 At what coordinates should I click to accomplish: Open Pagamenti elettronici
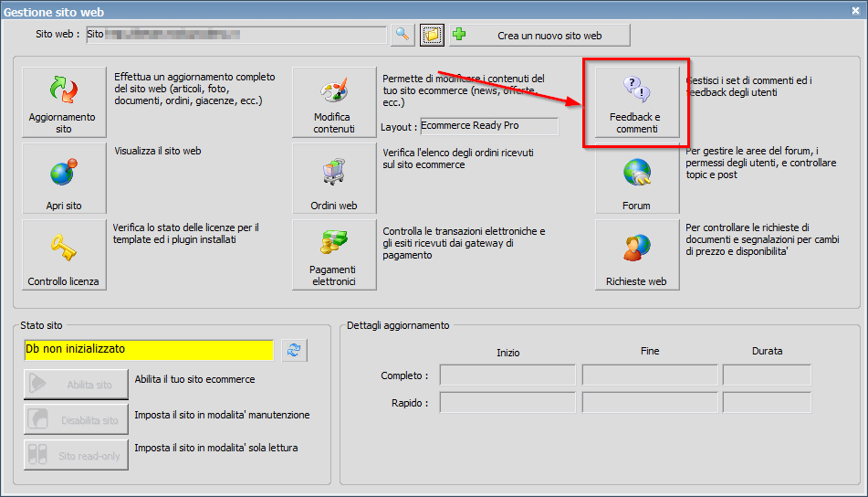(334, 255)
